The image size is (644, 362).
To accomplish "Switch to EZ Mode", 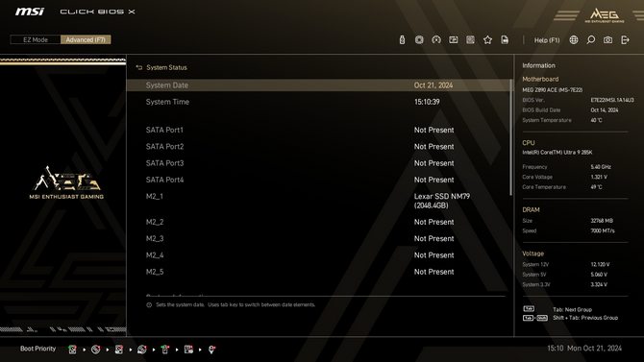I will click(x=36, y=39).
